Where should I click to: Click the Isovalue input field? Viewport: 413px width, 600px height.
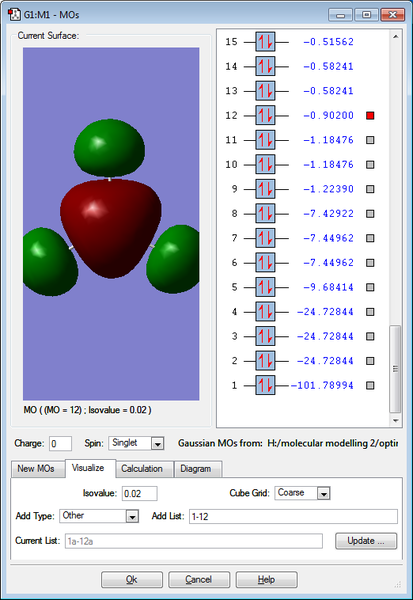[x=139, y=494]
